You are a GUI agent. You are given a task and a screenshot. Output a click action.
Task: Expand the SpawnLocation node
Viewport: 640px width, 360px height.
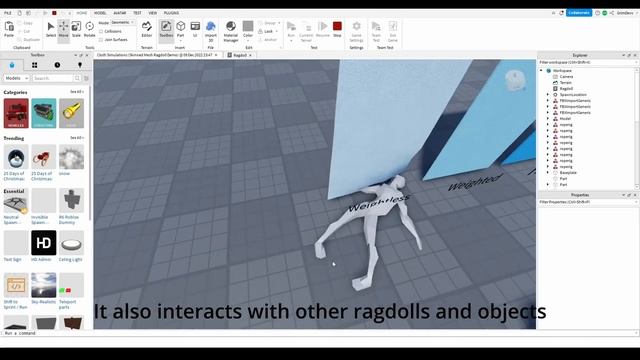548,95
